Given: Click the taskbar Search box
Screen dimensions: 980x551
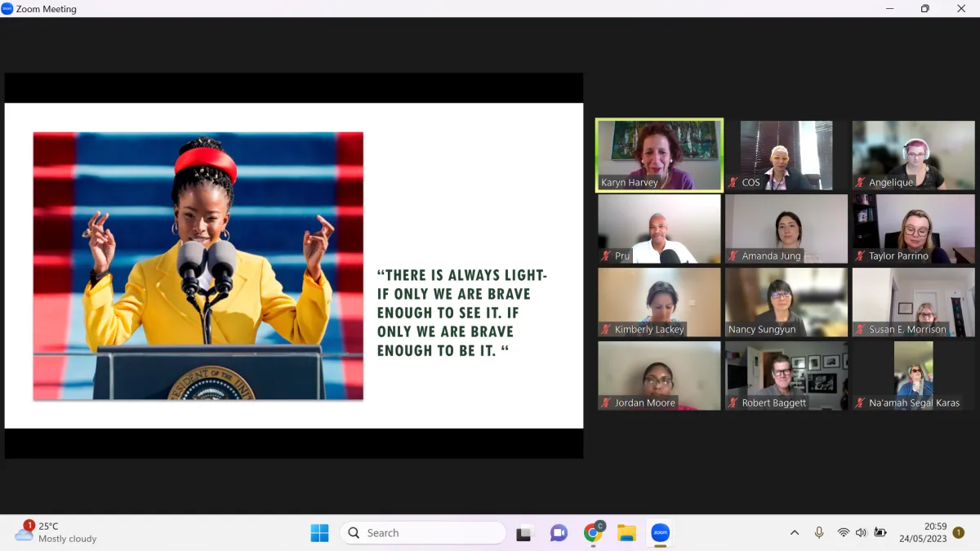Looking at the screenshot, I should click(x=423, y=533).
